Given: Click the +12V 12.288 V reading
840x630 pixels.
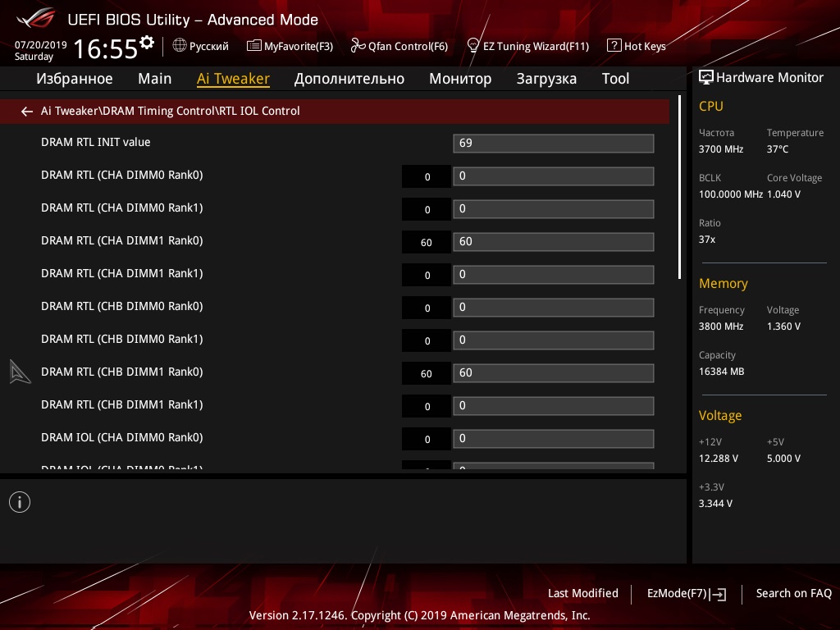Looking at the screenshot, I should (x=719, y=459).
